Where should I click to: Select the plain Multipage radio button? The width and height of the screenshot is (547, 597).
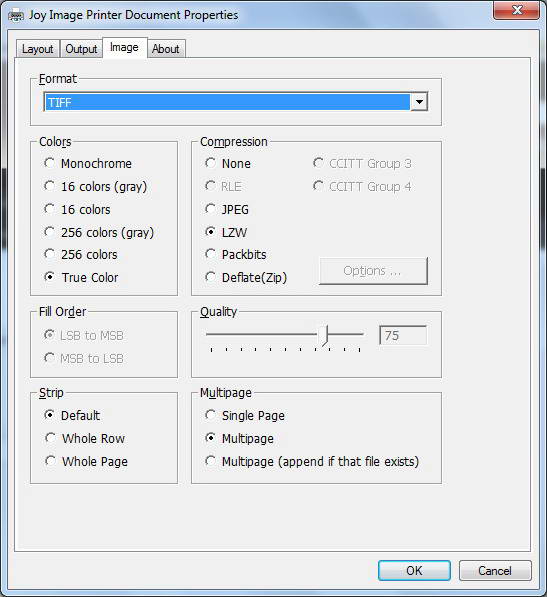pyautogui.click(x=239, y=439)
